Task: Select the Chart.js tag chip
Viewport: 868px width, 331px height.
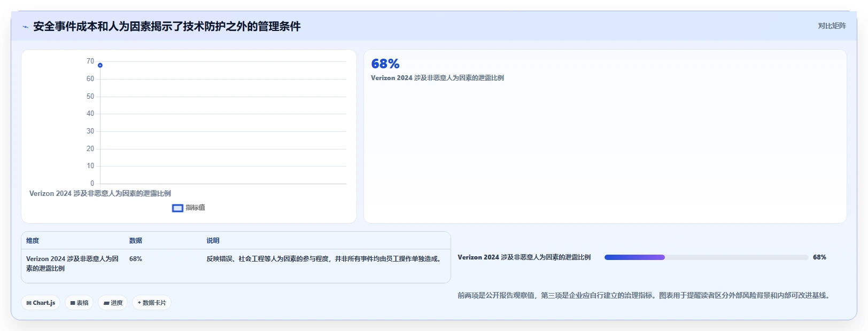Action: [x=41, y=303]
